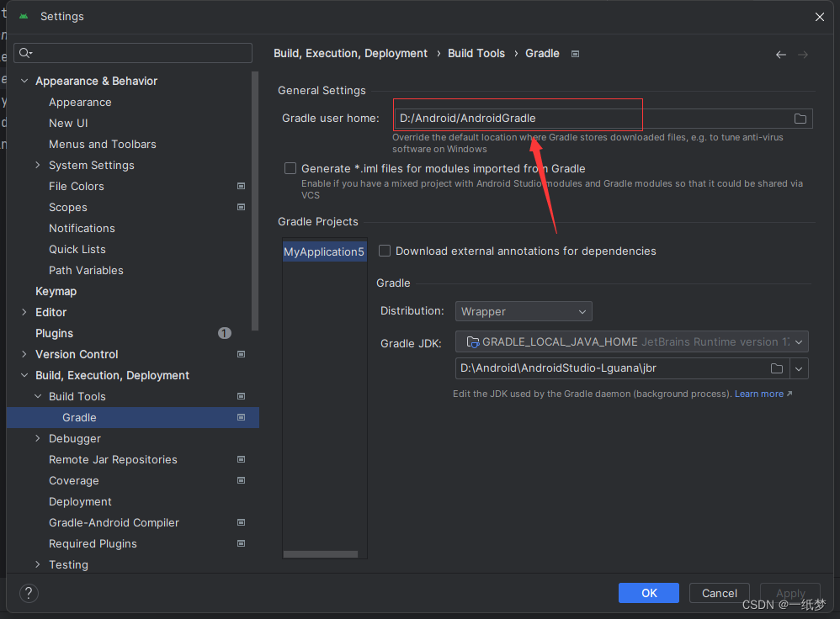Click the project-level icon beside Version Control
This screenshot has width=840, height=619.
point(241,354)
